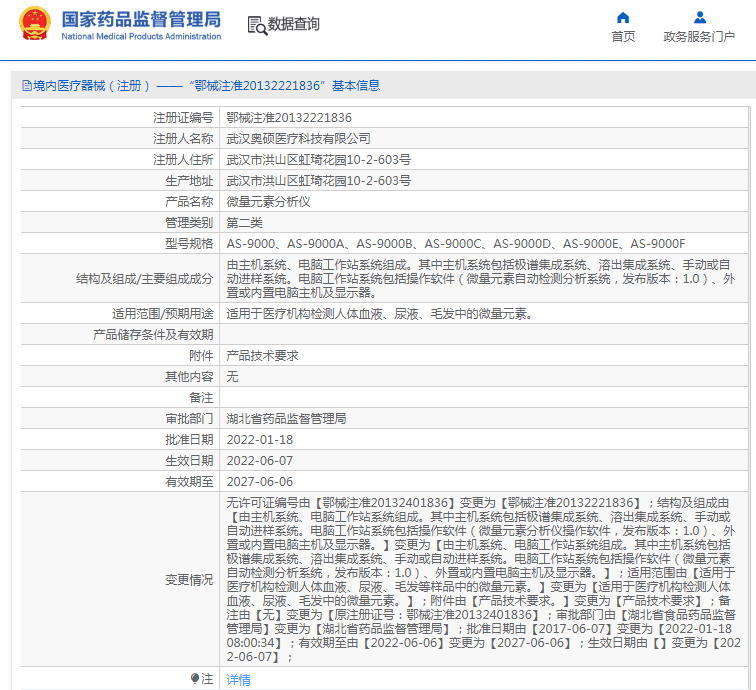Viewport: 756px width, 690px height.
Task: Click approval date 2022-01-18
Action: coord(259,440)
